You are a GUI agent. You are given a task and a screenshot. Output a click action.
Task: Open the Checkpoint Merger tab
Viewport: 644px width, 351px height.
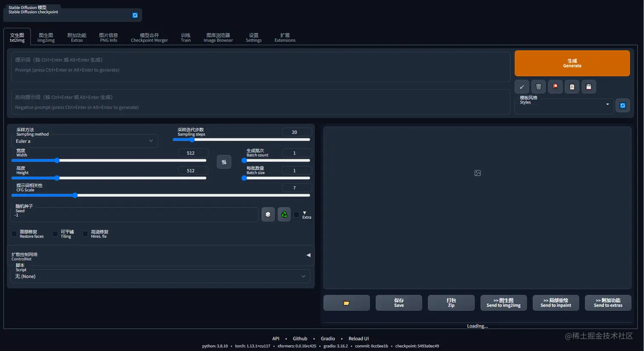(149, 37)
